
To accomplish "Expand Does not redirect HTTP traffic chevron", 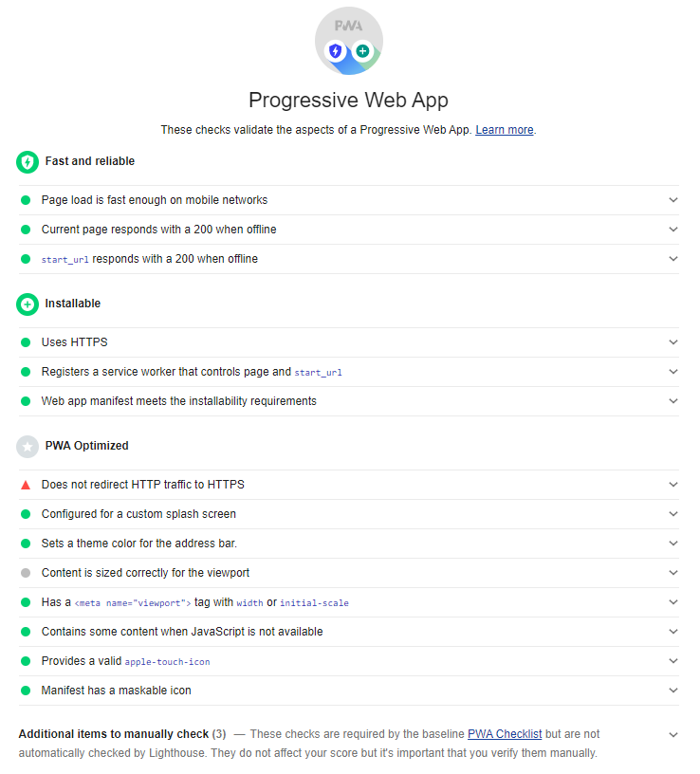I will 672,485.
